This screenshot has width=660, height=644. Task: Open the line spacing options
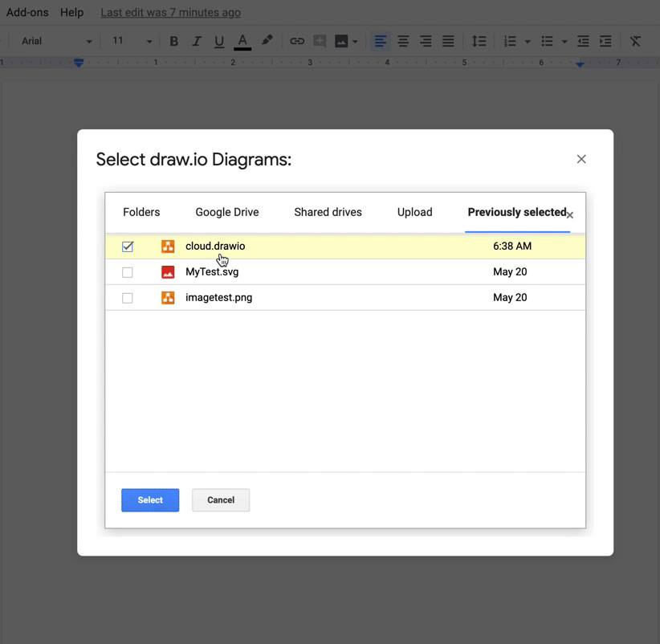[x=479, y=41]
